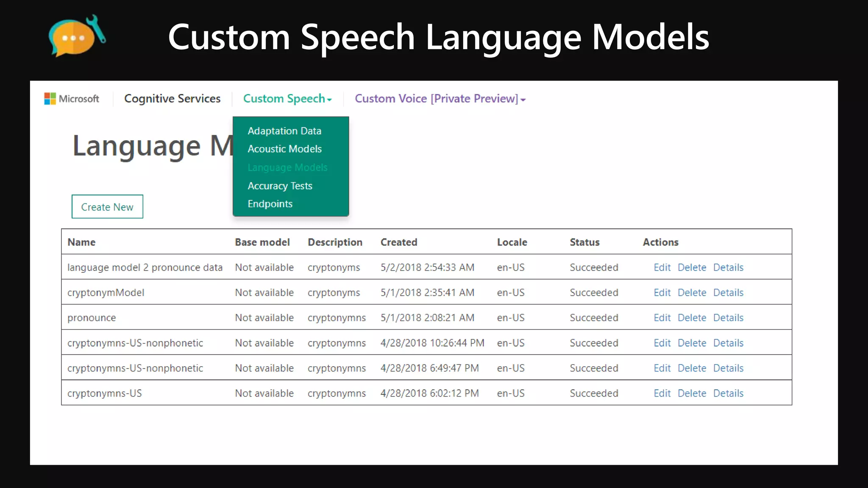Edit language model 2 pronounce data
The image size is (868, 488).
click(x=662, y=268)
